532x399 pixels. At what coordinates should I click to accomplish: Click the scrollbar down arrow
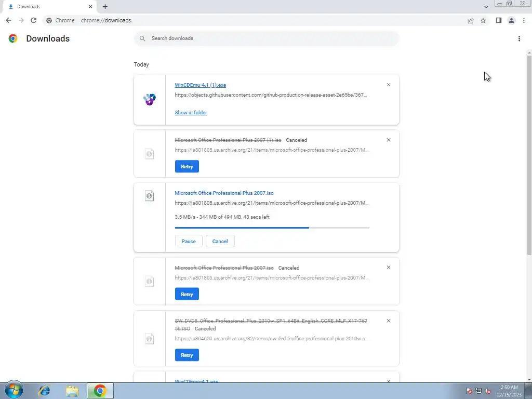pos(529,380)
